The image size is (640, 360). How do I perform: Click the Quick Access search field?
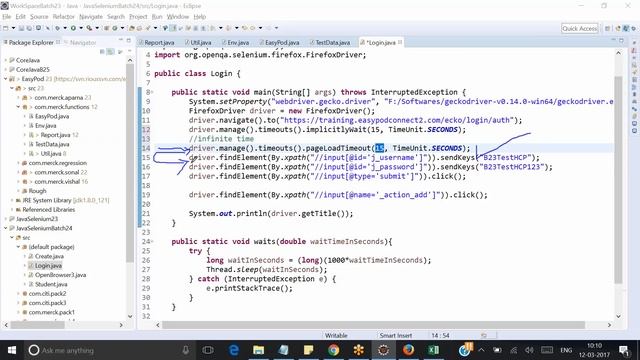pos(580,28)
